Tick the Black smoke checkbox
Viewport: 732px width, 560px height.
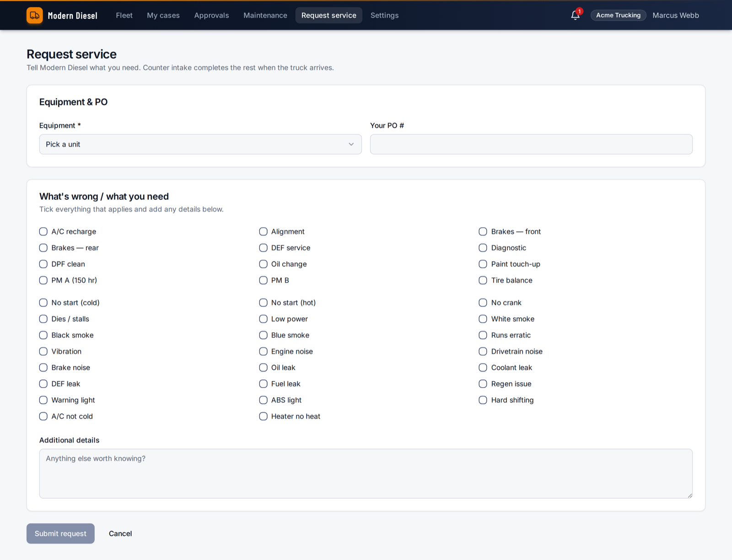tap(43, 335)
